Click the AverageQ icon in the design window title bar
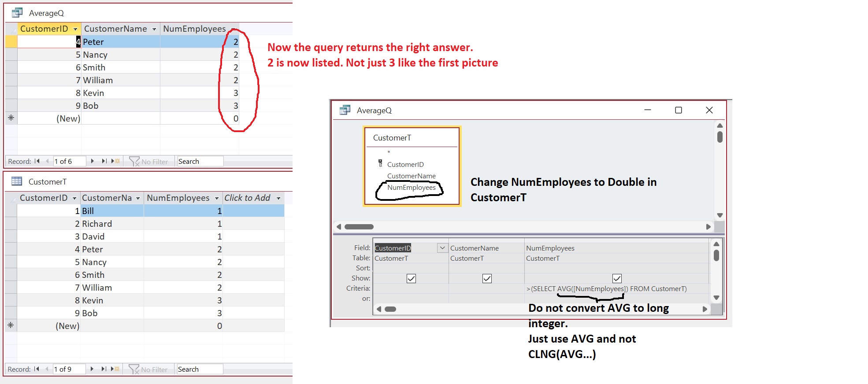Image resolution: width=868 pixels, height=384 pixels. point(345,110)
